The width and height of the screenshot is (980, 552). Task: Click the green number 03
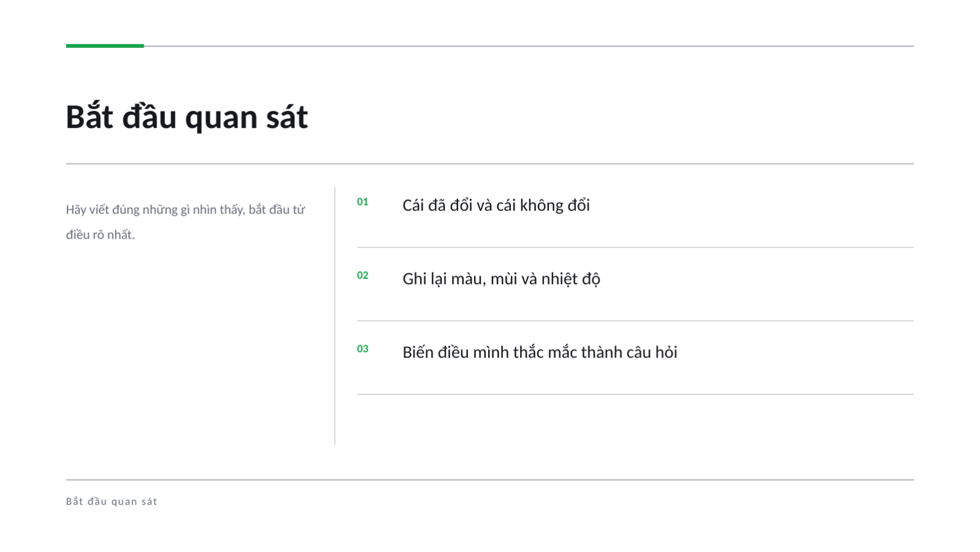362,349
